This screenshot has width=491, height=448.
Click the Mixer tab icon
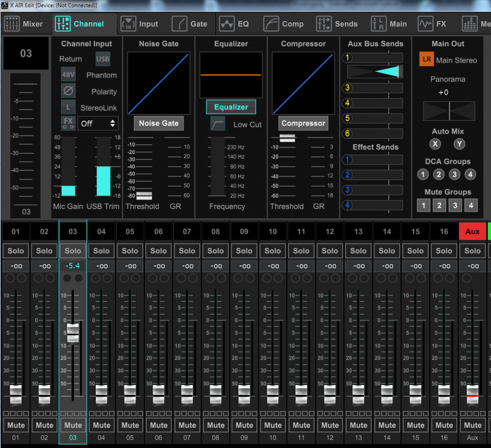[12, 24]
